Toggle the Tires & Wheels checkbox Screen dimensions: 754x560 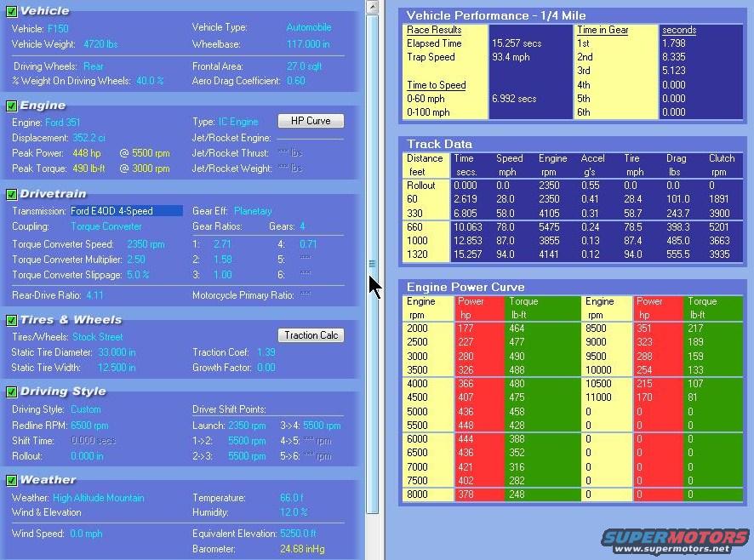(11, 320)
